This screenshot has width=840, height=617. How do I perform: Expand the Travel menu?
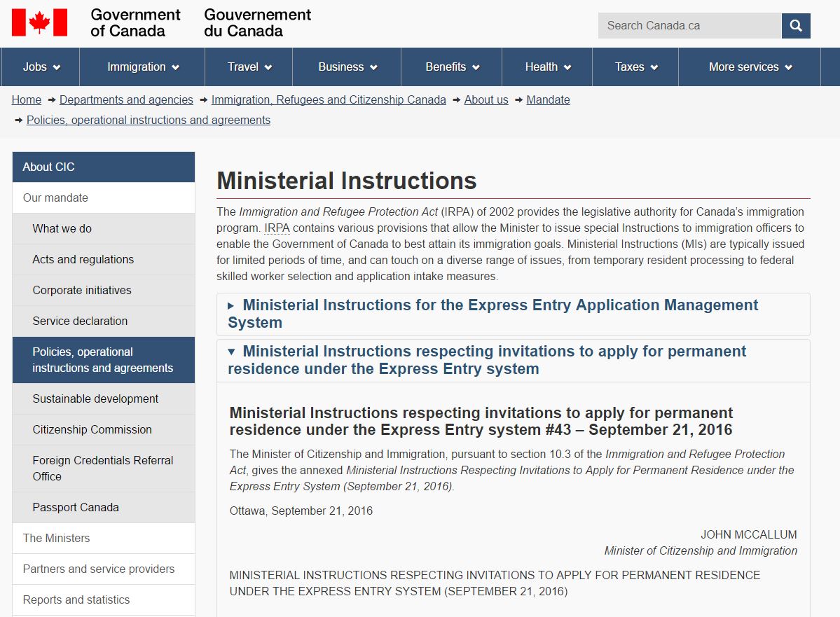click(249, 67)
